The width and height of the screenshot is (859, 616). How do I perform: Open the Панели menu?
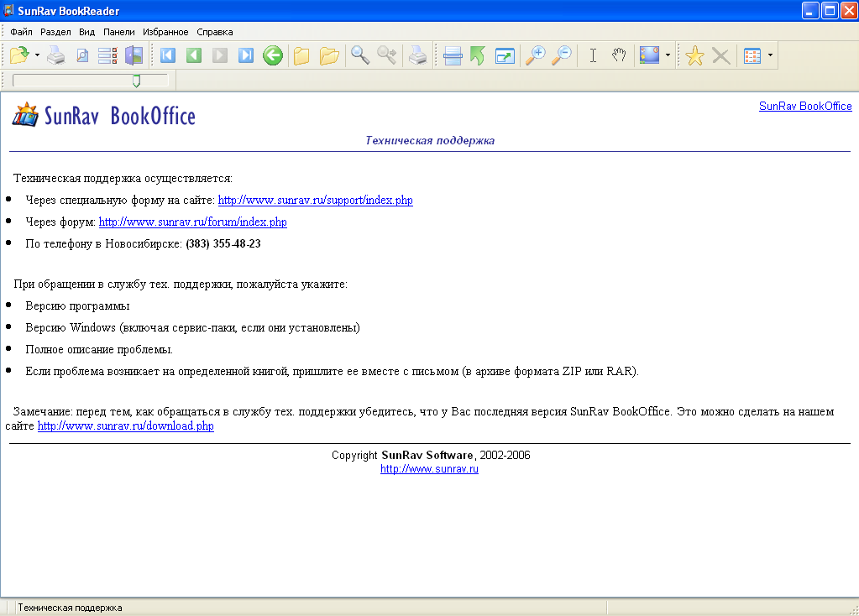[119, 32]
